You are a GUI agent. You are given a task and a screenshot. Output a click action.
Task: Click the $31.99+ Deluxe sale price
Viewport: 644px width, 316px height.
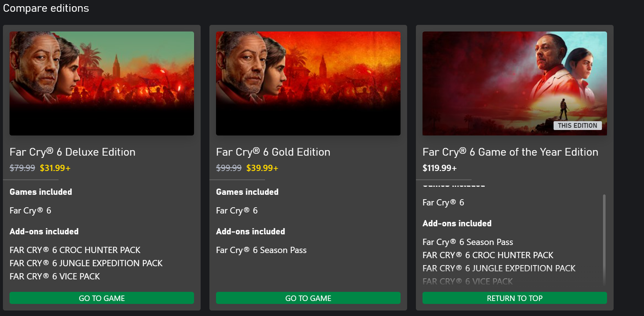(55, 168)
